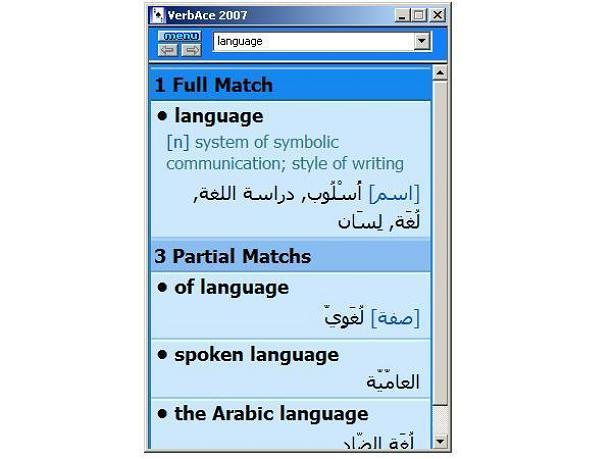The width and height of the screenshot is (612, 459).
Task: Open the menu button
Action: (x=180, y=36)
